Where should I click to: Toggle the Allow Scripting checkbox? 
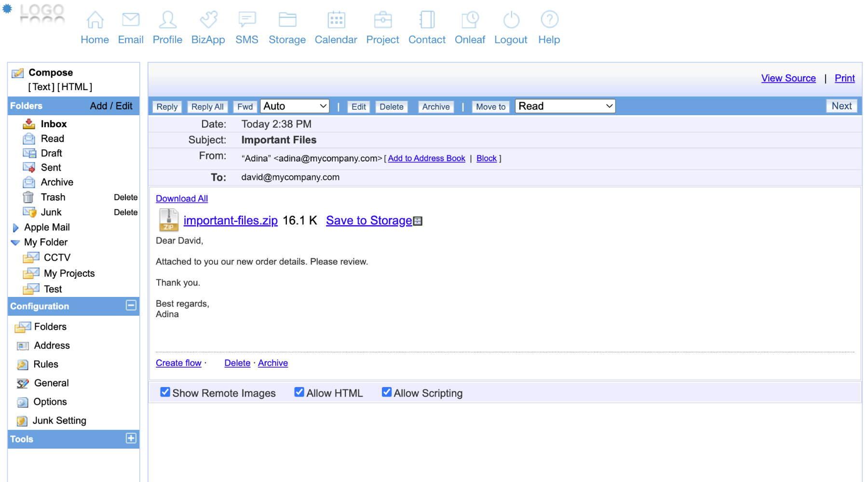click(x=386, y=392)
